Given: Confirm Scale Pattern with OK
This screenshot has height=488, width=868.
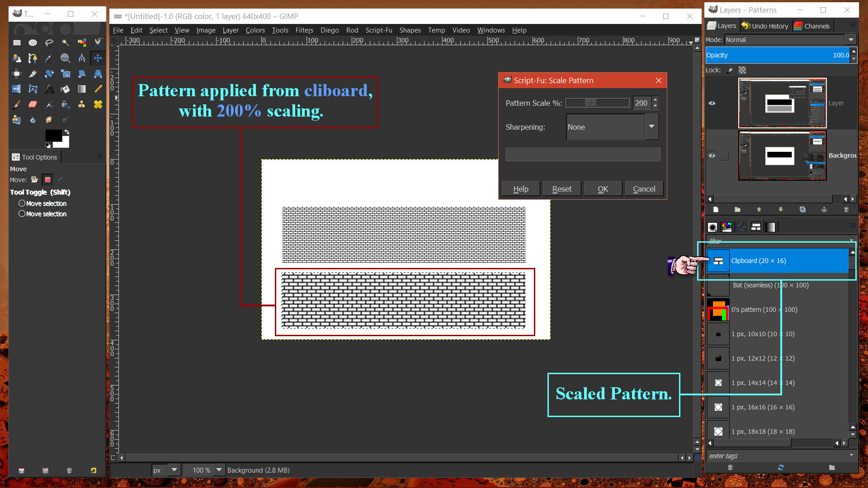Looking at the screenshot, I should point(603,188).
